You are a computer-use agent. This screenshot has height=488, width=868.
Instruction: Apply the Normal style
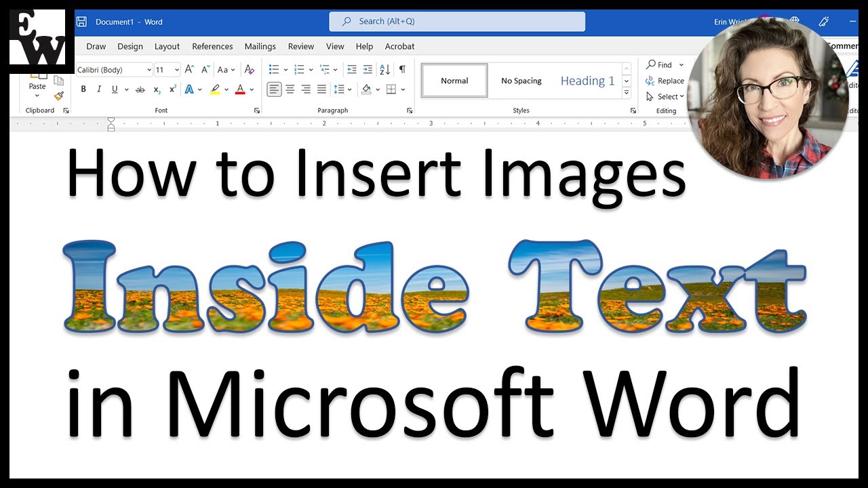[454, 81]
